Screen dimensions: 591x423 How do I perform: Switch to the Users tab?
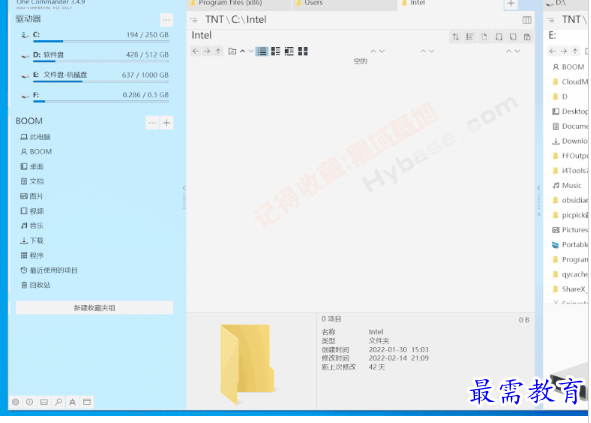point(344,3)
